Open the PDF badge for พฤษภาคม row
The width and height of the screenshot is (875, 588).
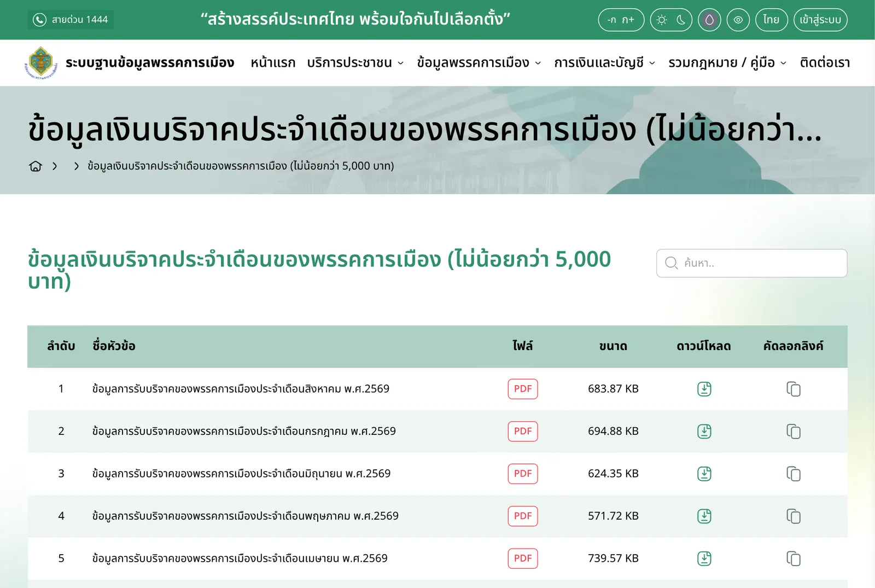click(523, 516)
